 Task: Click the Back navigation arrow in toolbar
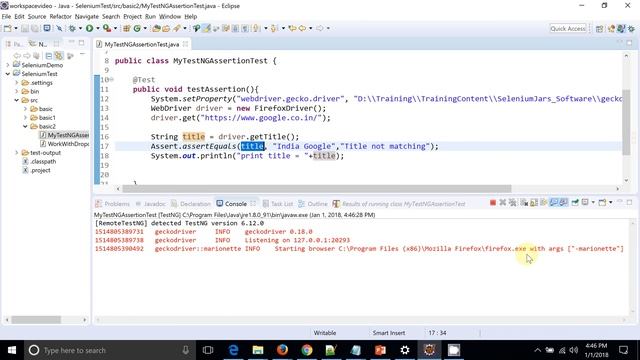(x=302, y=28)
